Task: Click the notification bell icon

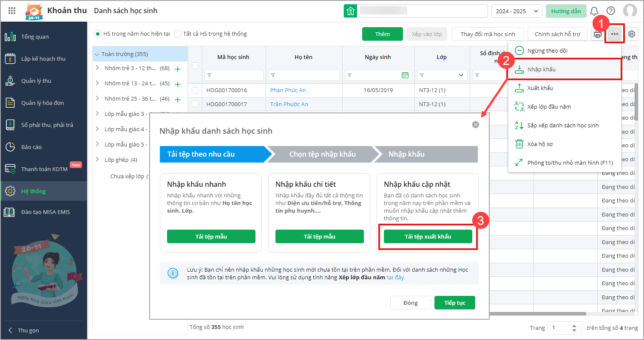Action: point(594,11)
